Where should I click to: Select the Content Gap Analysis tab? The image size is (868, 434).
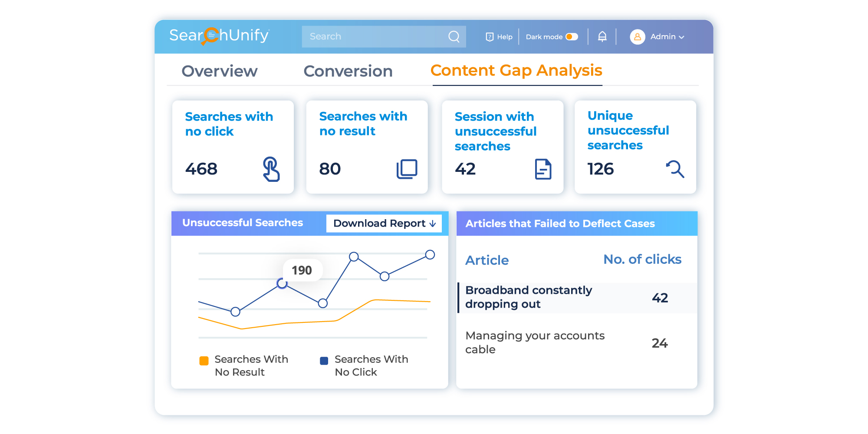[x=516, y=70]
